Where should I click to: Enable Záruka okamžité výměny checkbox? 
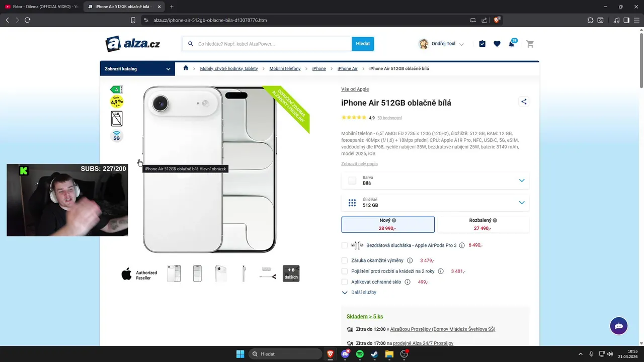click(x=345, y=260)
